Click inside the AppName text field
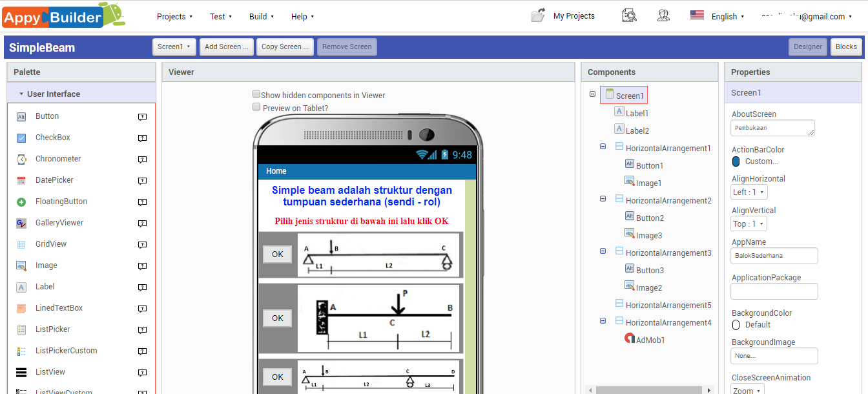868x394 pixels. pos(774,255)
